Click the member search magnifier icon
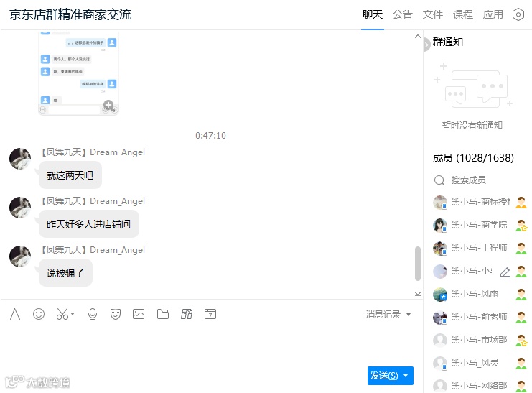532x393 pixels. [439, 180]
